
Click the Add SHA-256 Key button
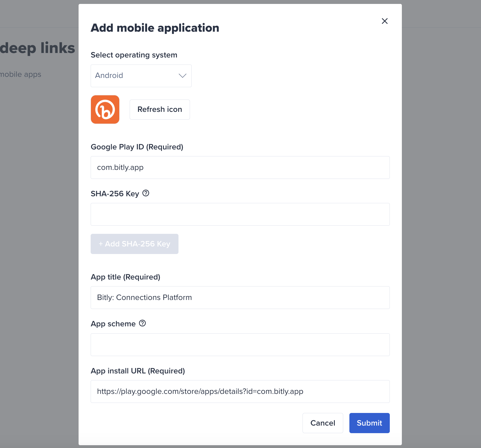134,244
